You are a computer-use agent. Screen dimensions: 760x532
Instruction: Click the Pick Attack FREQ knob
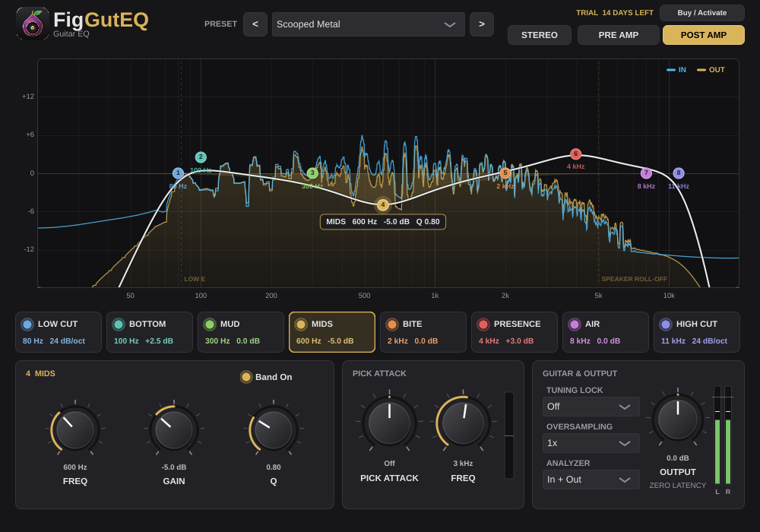pyautogui.click(x=463, y=423)
